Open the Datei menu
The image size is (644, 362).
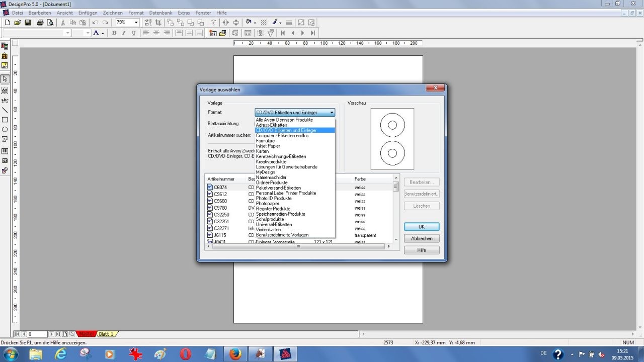(x=18, y=13)
